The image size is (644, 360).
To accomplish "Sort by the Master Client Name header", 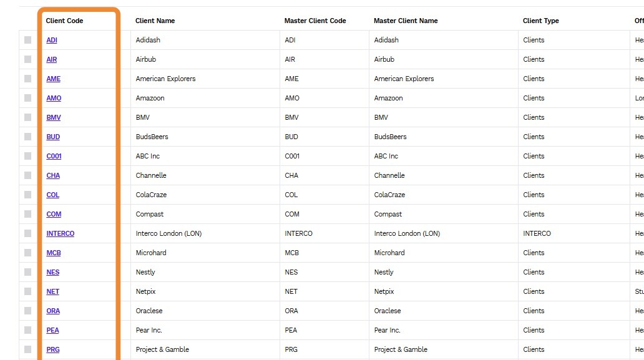I will [x=406, y=21].
